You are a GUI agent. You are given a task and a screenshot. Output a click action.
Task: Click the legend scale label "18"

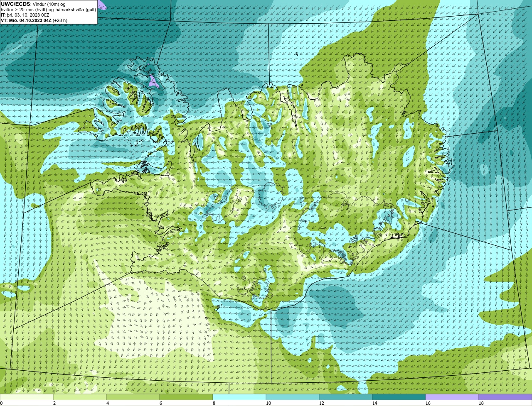481,403
